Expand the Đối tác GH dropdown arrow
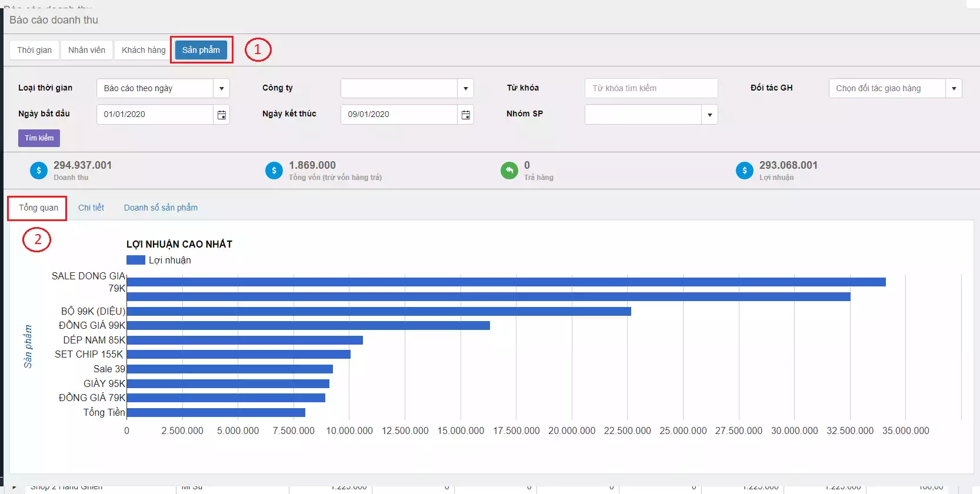 [x=954, y=89]
